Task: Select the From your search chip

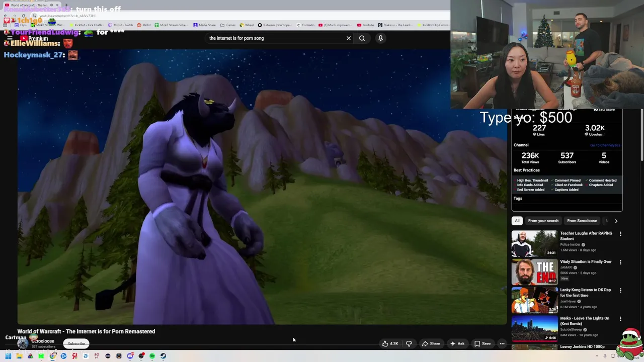Action: (x=543, y=221)
